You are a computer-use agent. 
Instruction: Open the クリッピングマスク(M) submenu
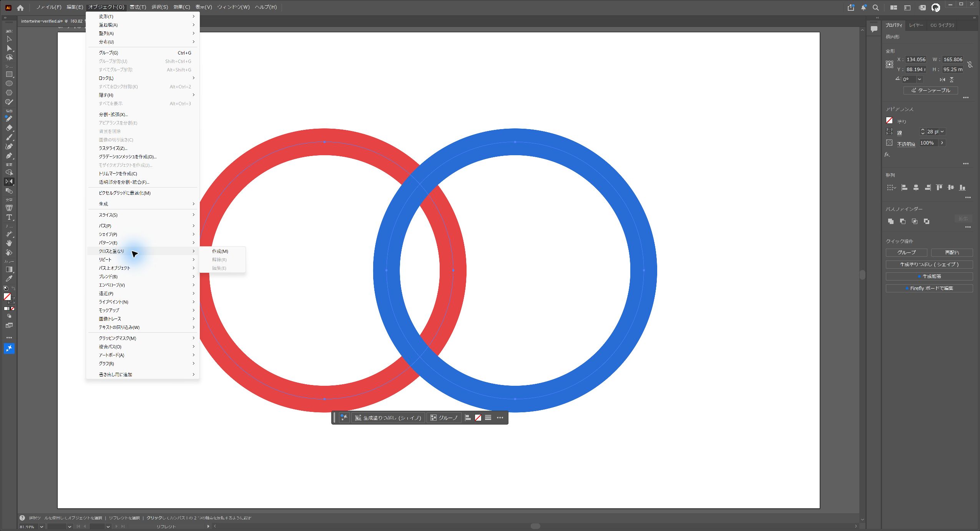pos(143,338)
